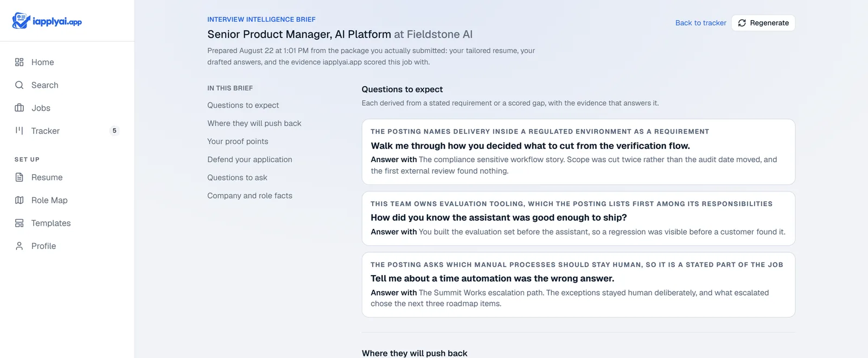Jump to Defend your application
Screen dimensions: 868x358
(250, 159)
